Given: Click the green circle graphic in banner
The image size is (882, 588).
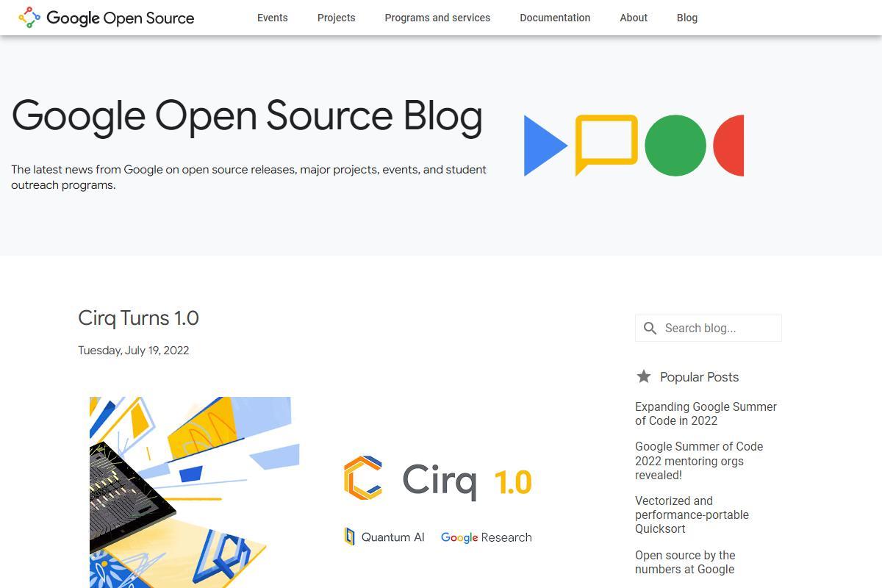Looking at the screenshot, I should tap(675, 146).
